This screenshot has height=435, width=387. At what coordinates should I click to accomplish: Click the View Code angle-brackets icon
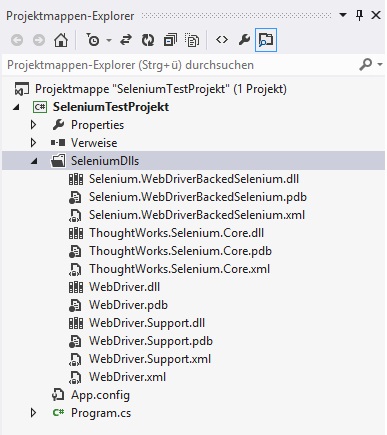[222, 40]
